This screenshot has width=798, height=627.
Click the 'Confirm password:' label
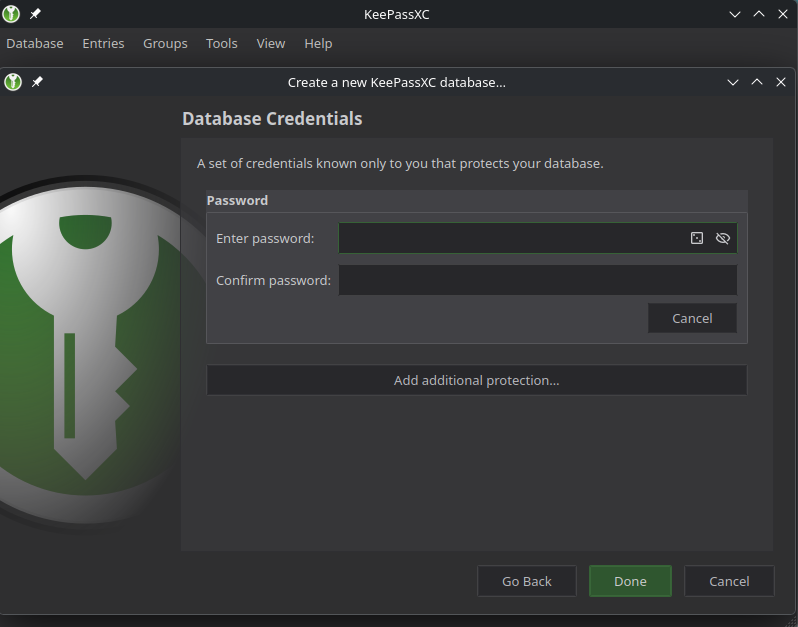pos(273,280)
